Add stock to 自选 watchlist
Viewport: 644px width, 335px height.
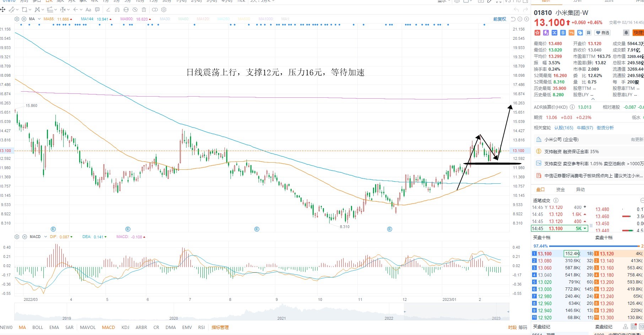pos(603,33)
